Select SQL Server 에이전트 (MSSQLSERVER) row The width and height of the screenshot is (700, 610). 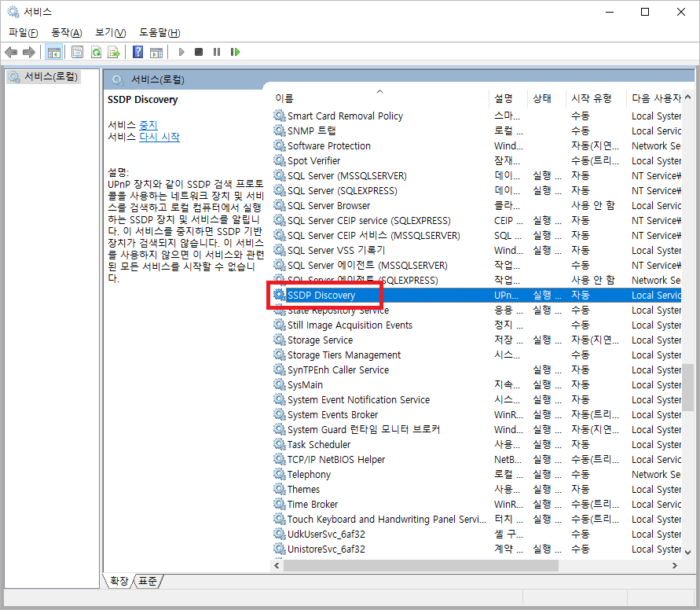[x=477, y=265]
